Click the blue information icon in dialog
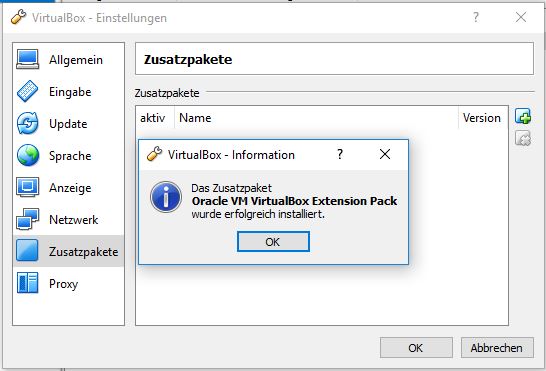The image size is (546, 371). pos(166,197)
